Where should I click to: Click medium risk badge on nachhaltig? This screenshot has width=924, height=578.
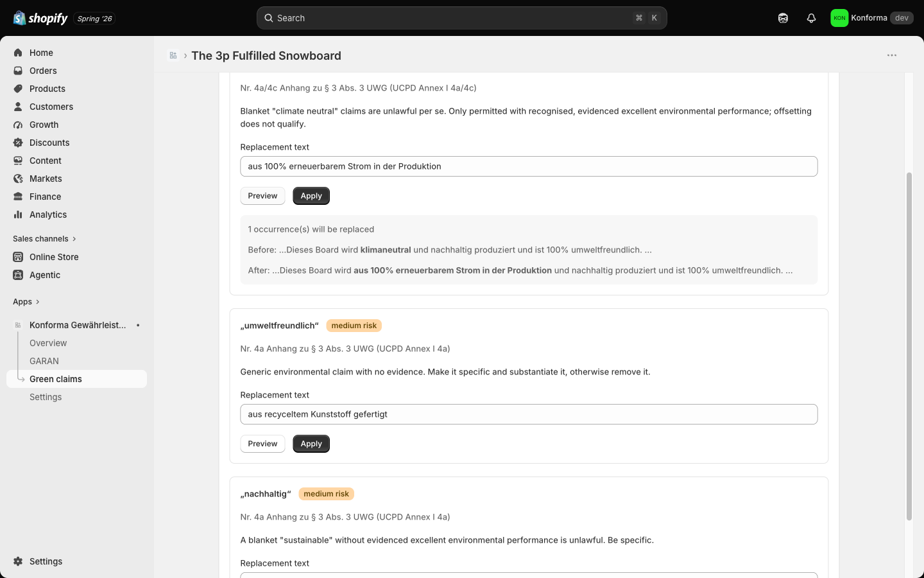[x=326, y=494]
